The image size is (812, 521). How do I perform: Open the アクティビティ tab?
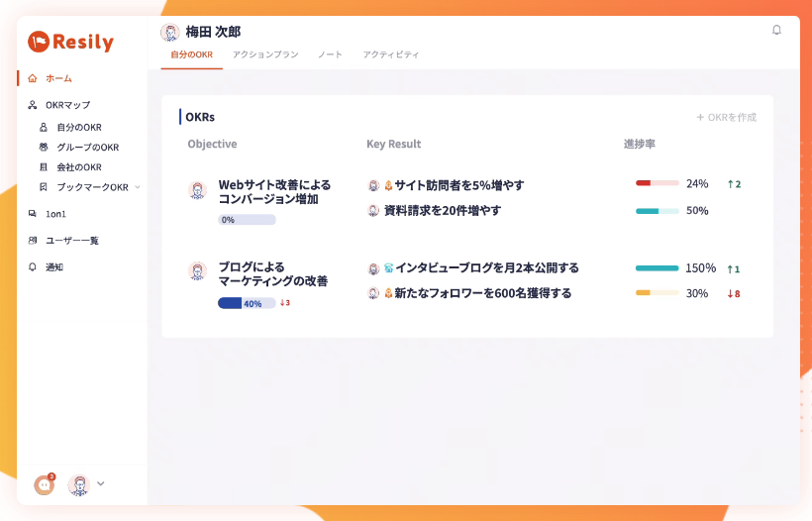click(x=390, y=54)
